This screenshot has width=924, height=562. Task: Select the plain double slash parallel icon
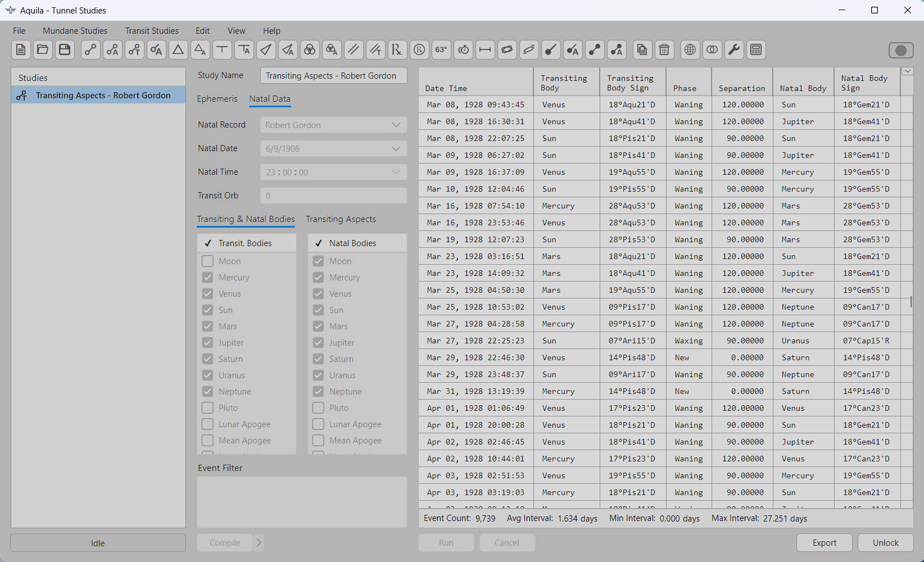click(x=354, y=50)
